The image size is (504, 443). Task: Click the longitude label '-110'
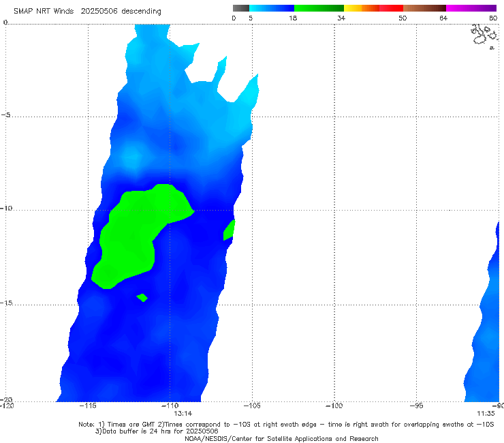tap(170, 406)
